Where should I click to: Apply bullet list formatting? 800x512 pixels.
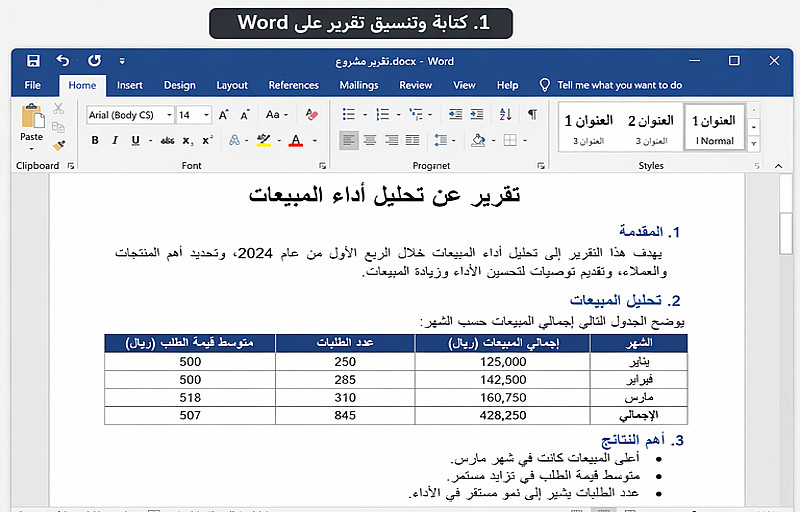pos(349,114)
